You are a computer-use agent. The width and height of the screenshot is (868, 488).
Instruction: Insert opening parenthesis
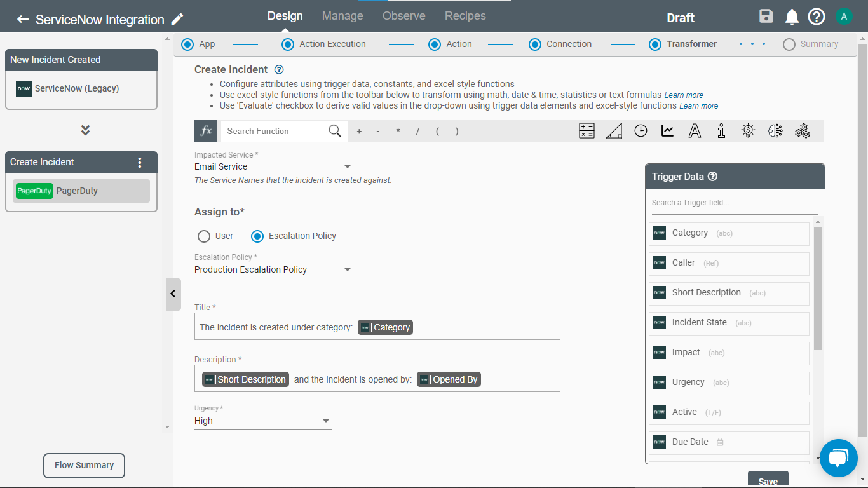(437, 132)
